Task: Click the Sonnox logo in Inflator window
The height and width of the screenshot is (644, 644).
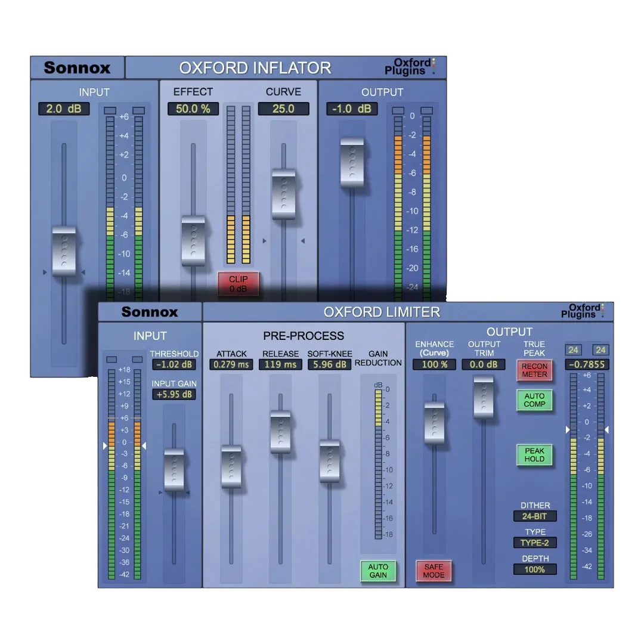Action: tap(77, 68)
